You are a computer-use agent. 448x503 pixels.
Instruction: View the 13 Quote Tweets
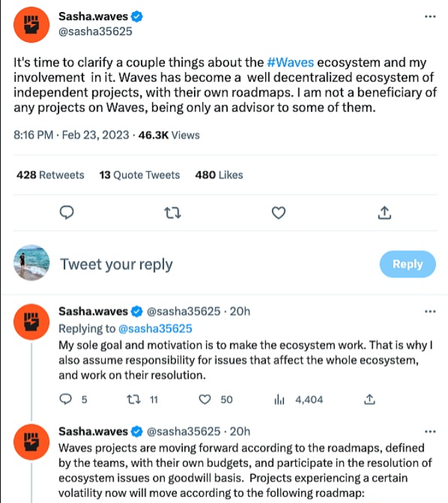tap(140, 175)
